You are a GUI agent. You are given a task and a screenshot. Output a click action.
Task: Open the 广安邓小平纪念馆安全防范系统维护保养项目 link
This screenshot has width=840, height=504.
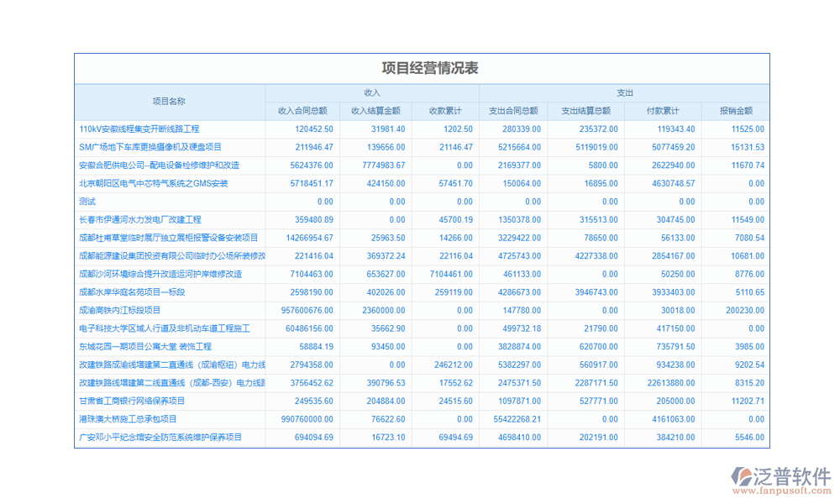[x=160, y=437]
